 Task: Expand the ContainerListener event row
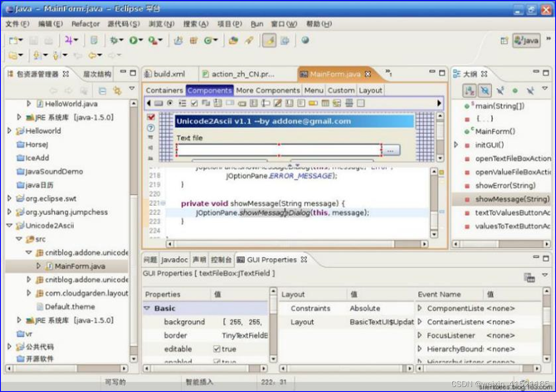420,322
